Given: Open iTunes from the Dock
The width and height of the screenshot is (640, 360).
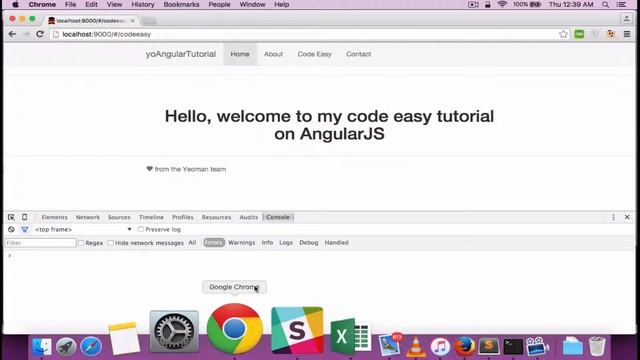Looking at the screenshot, I should point(440,347).
